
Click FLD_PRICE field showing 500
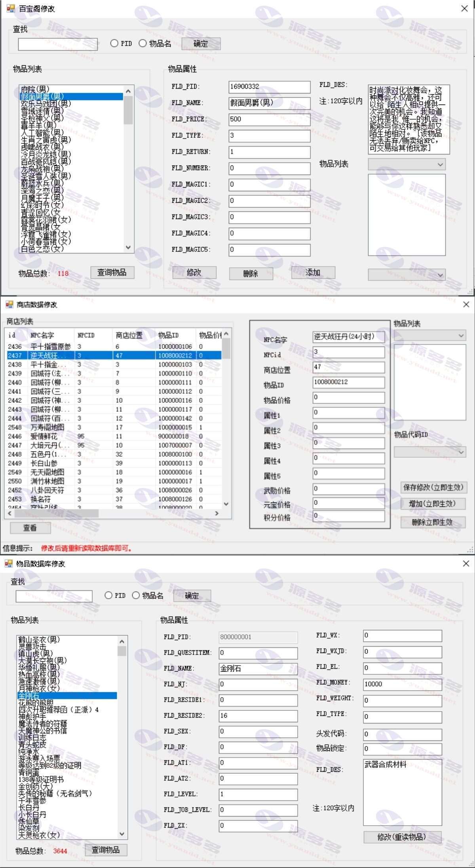pos(269,120)
